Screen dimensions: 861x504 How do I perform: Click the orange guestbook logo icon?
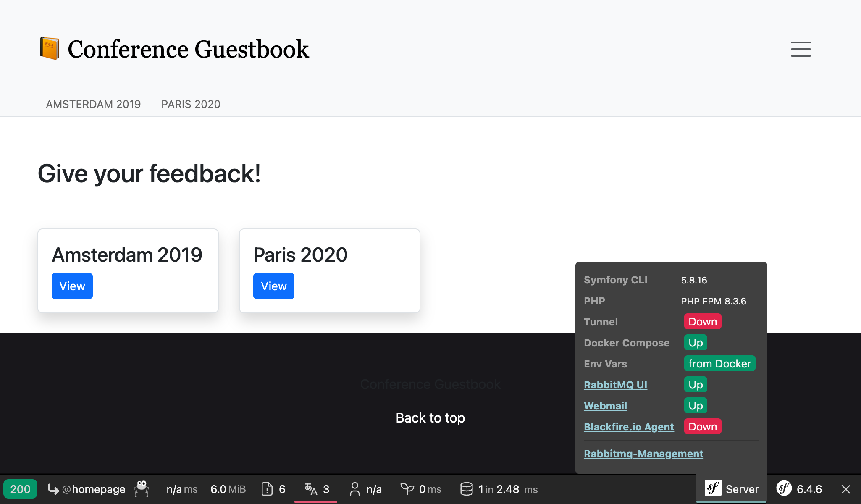pyautogui.click(x=50, y=48)
